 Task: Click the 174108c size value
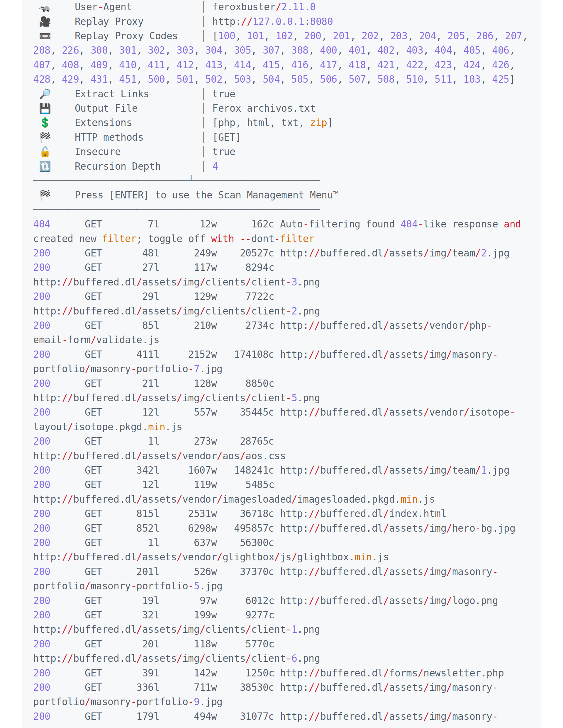[x=254, y=354]
